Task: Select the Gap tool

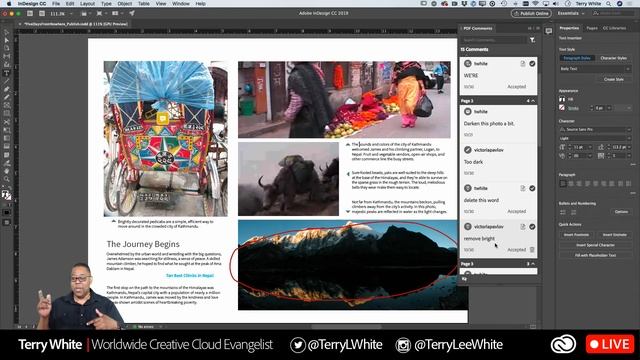Action: [x=7, y=56]
